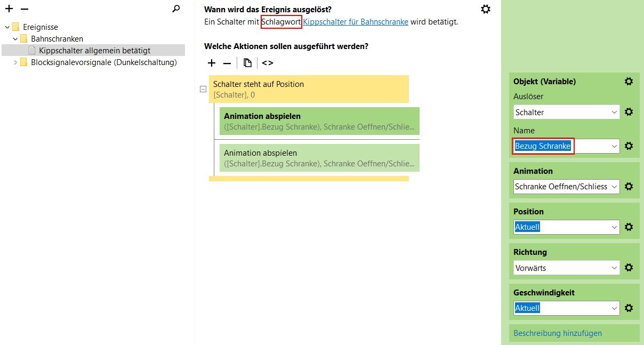
Task: Copy the action with the duplicate icon
Action: point(247,63)
